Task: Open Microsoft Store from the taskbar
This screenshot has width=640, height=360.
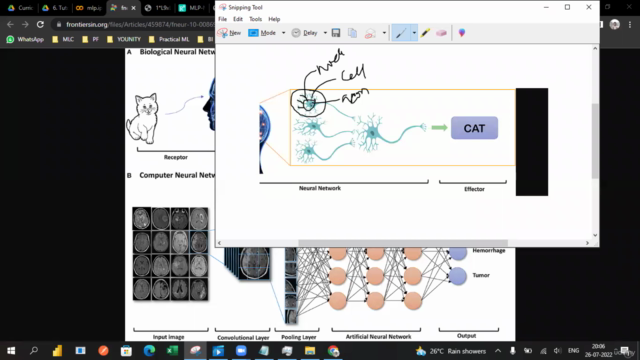Action: pyautogui.click(x=126, y=351)
